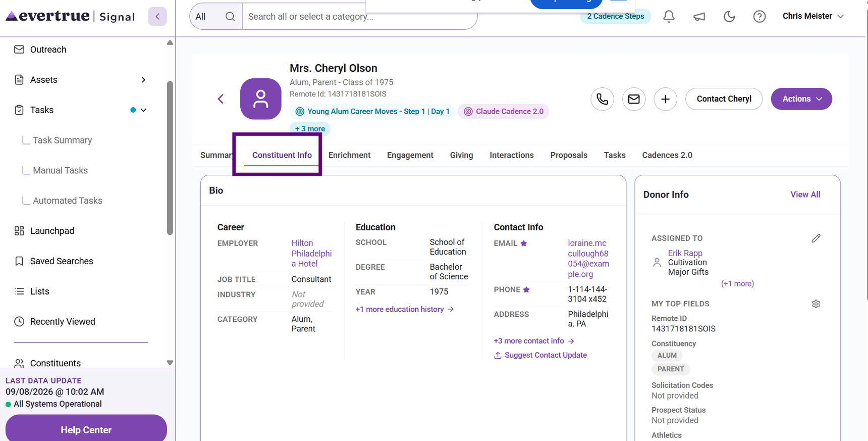This screenshot has height=441, width=868.
Task: Switch to the Giving tab
Action: [x=461, y=155]
